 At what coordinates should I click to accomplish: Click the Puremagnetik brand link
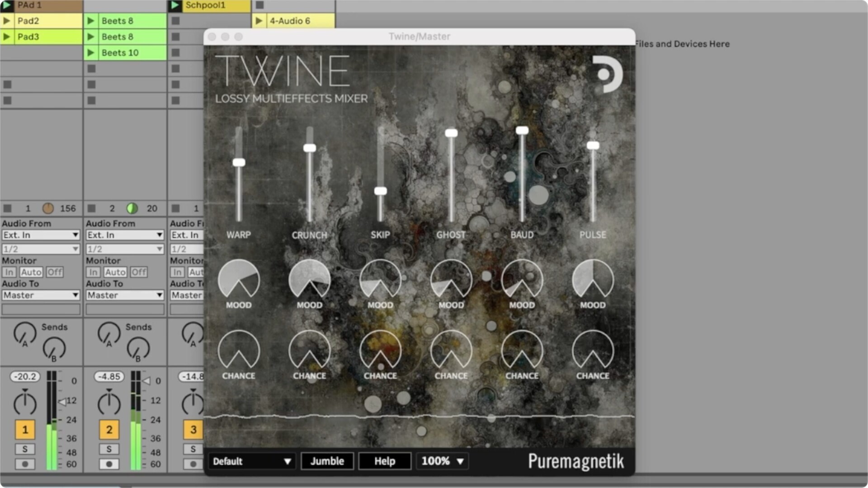[x=576, y=461]
